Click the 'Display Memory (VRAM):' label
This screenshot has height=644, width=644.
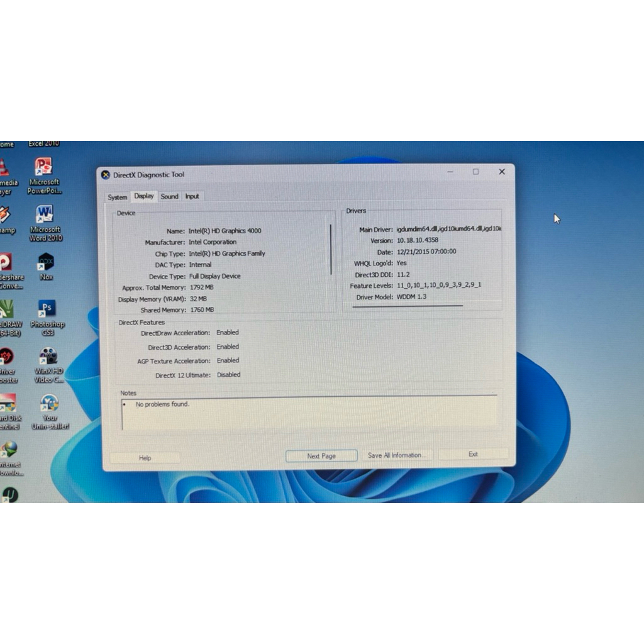152,299
